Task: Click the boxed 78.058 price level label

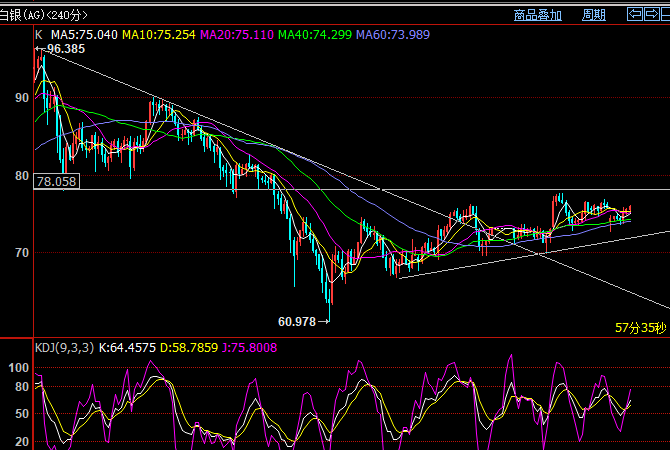Action: click(x=56, y=182)
